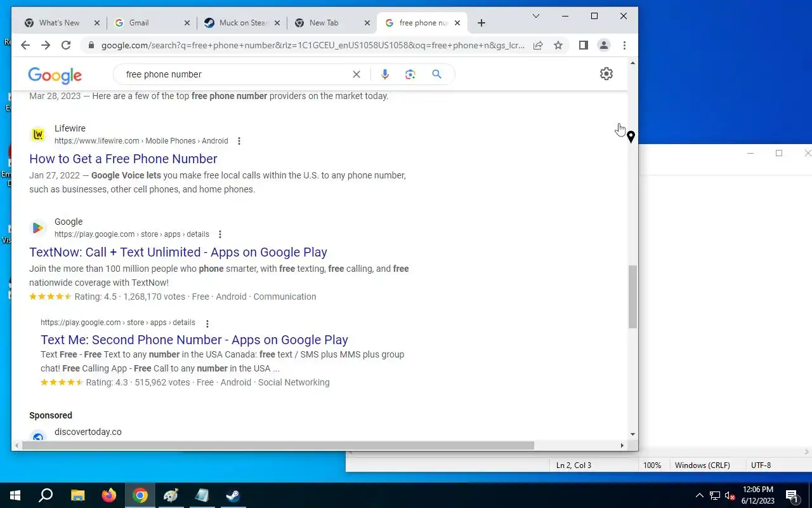Click the Chrome taskbar icon

tap(140, 495)
